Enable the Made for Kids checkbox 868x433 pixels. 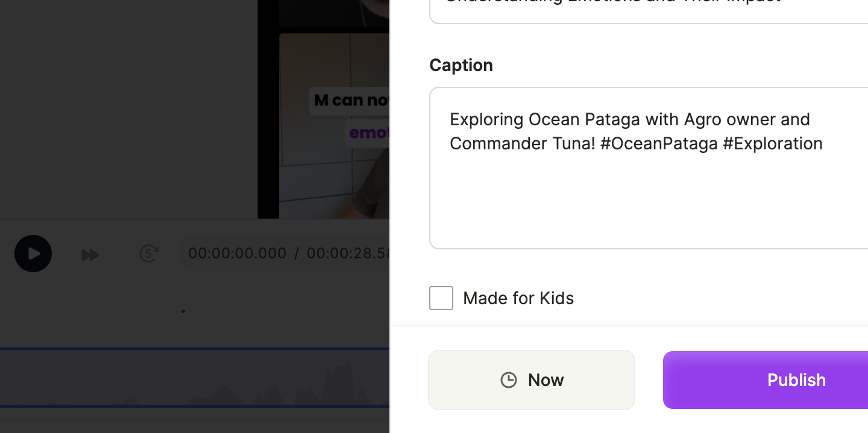441,298
